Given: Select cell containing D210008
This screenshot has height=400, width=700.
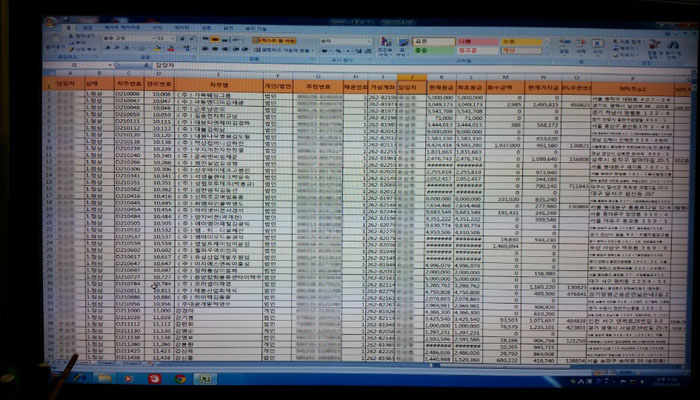Looking at the screenshot, I should coord(129,94).
